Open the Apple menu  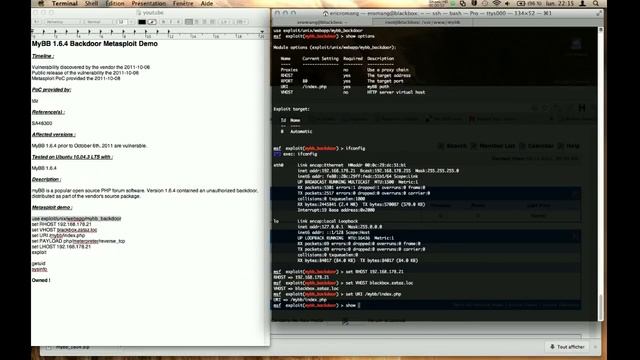click(41, 3)
